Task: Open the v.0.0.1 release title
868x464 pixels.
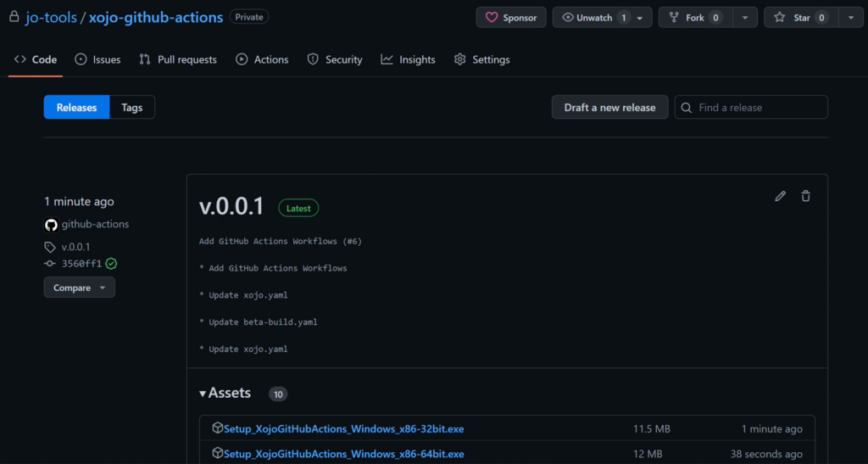Action: point(231,206)
